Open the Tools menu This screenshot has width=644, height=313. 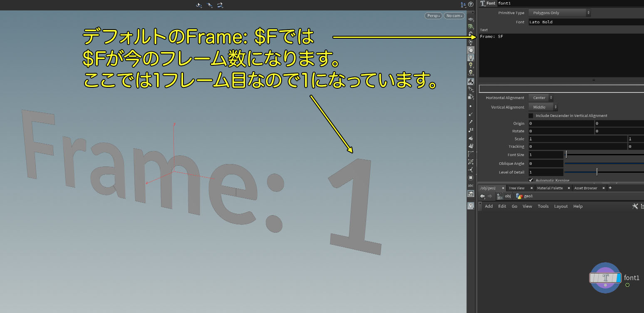(543, 206)
